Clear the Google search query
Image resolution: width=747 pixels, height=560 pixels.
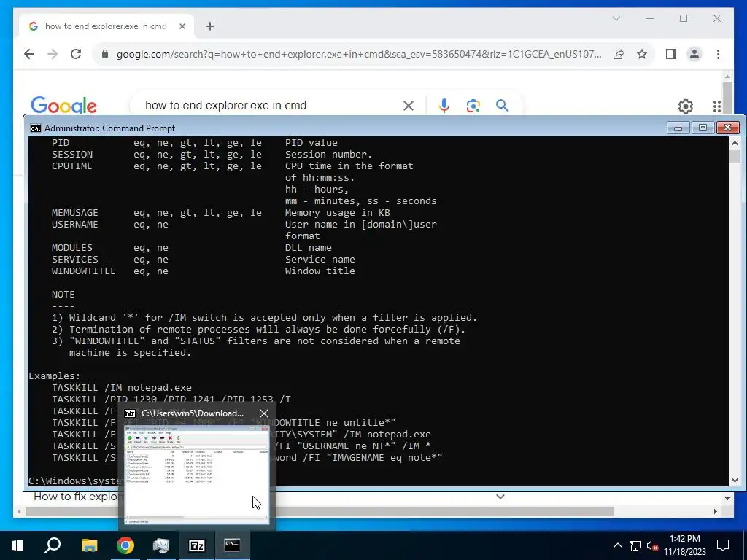409,105
